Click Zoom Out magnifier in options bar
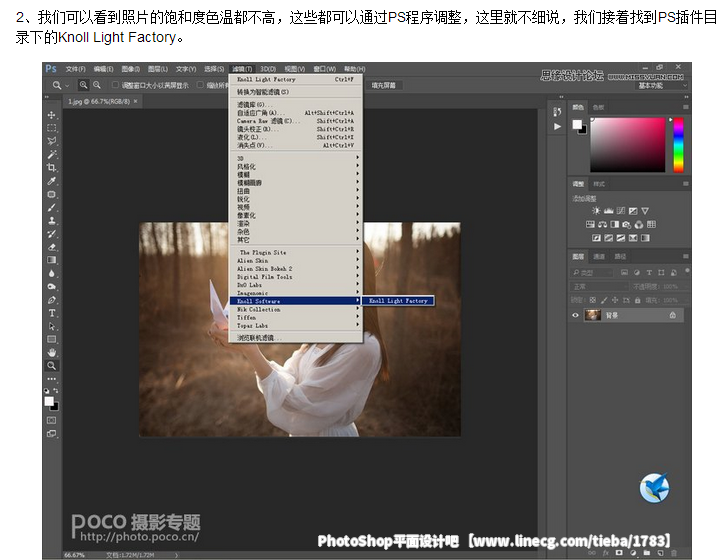The height and width of the screenshot is (560, 726). [97, 85]
